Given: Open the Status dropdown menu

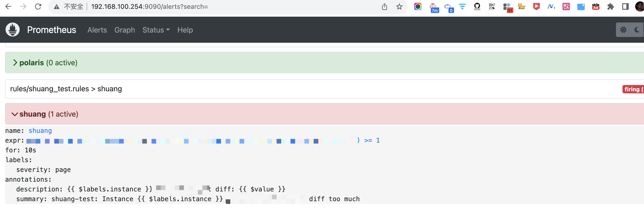Looking at the screenshot, I should pyautogui.click(x=156, y=30).
